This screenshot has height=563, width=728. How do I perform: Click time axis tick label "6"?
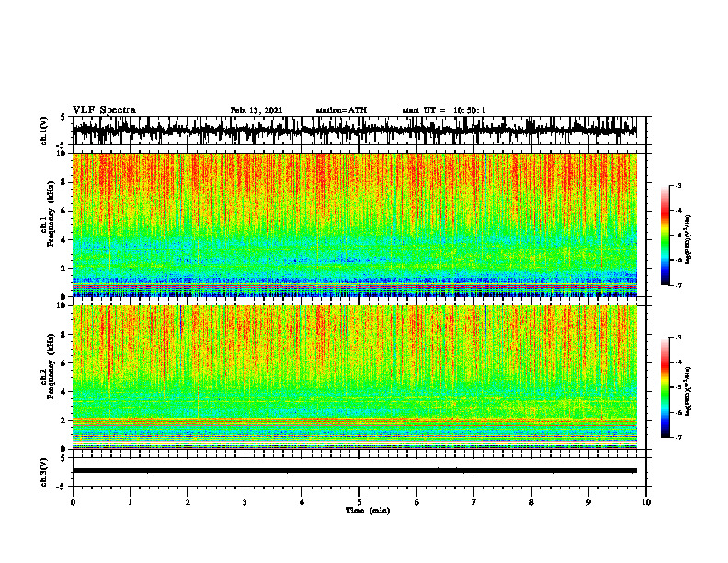pos(417,502)
